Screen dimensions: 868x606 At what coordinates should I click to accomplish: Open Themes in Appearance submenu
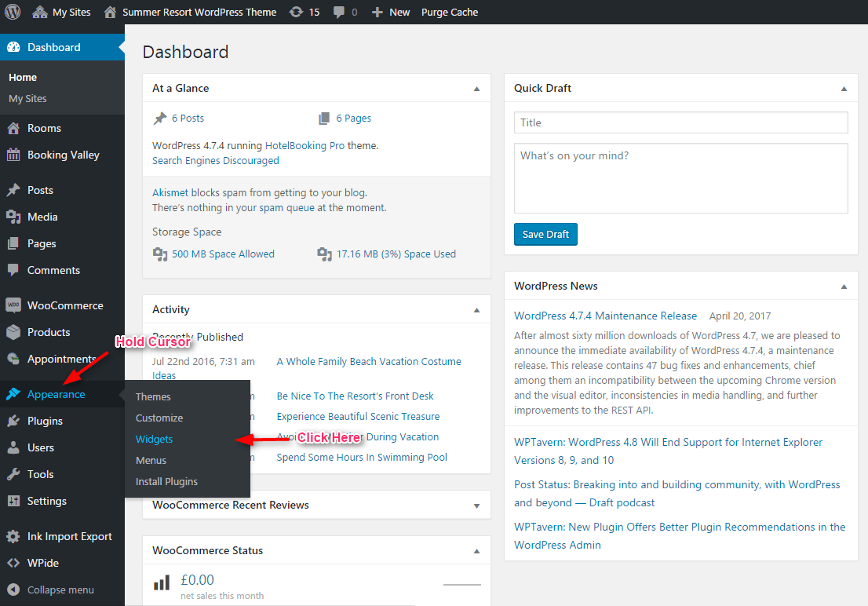(x=153, y=396)
